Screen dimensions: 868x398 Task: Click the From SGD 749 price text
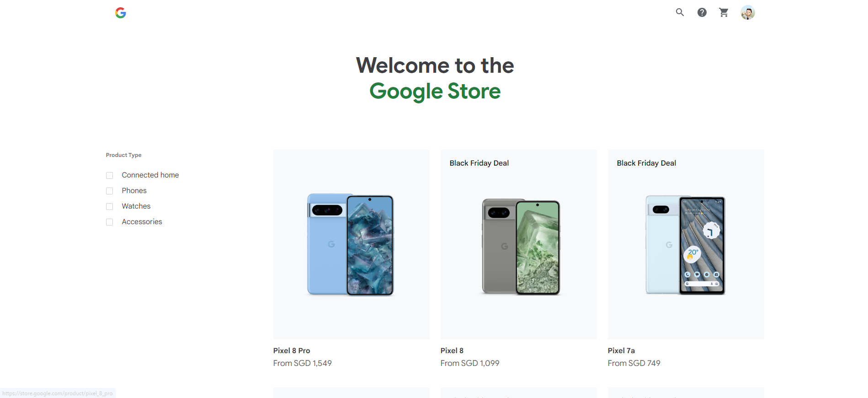[634, 363]
